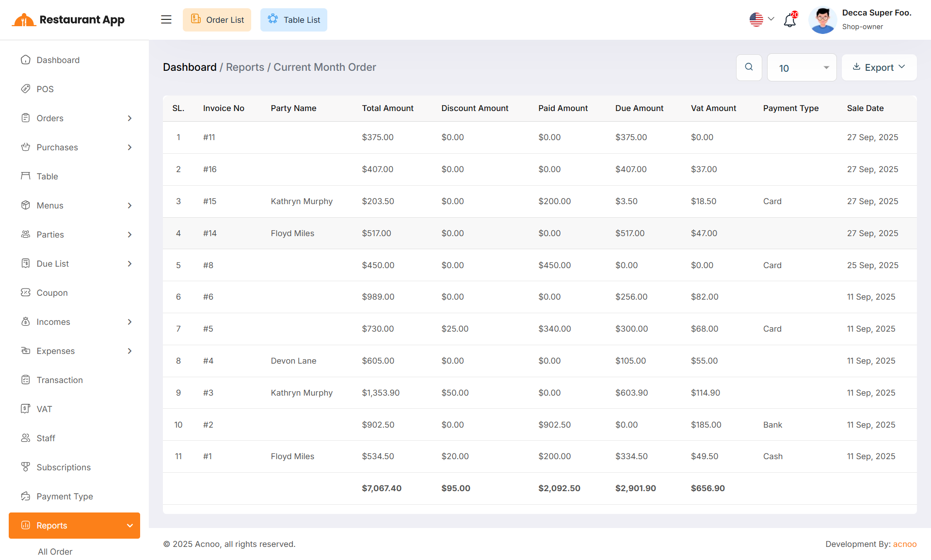Image resolution: width=931 pixels, height=560 pixels.
Task: Click the hamburger menu icon
Action: coord(166,19)
